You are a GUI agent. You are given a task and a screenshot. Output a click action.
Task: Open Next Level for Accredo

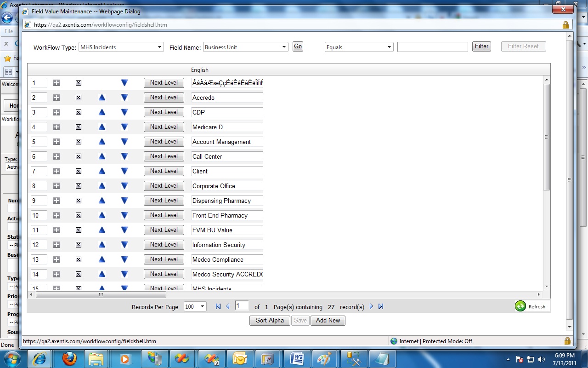(x=164, y=98)
